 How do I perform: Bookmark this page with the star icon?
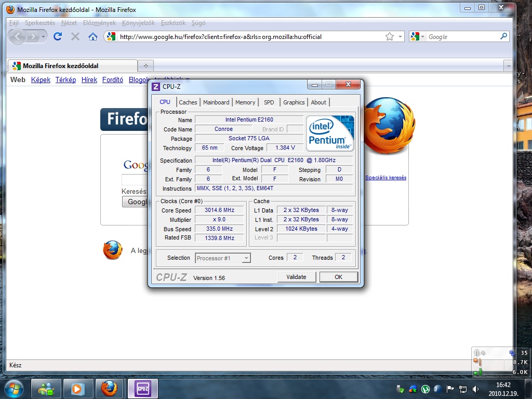(390, 36)
